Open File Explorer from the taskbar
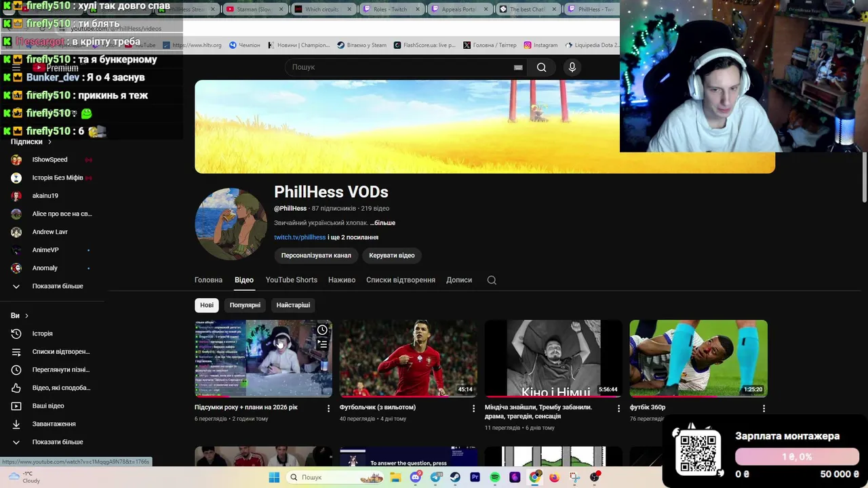The image size is (868, 488). [395, 477]
